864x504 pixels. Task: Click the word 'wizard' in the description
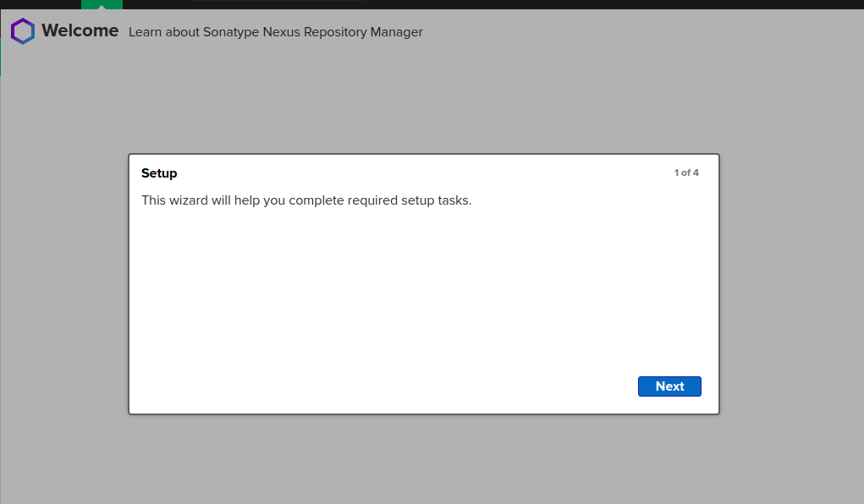click(x=189, y=200)
